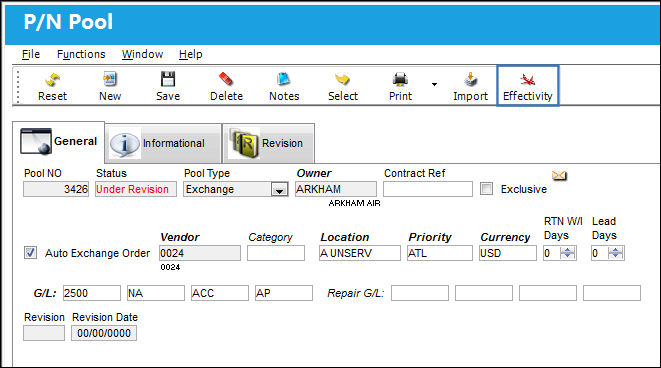Click the Pool NO field
This screenshot has width=661, height=368.
(x=56, y=189)
